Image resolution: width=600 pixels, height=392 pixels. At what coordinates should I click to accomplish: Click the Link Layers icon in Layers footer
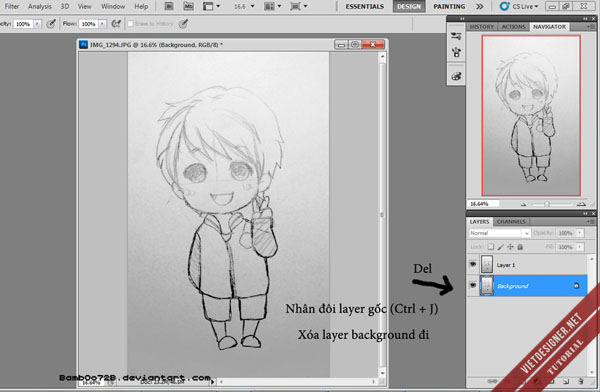point(492,381)
